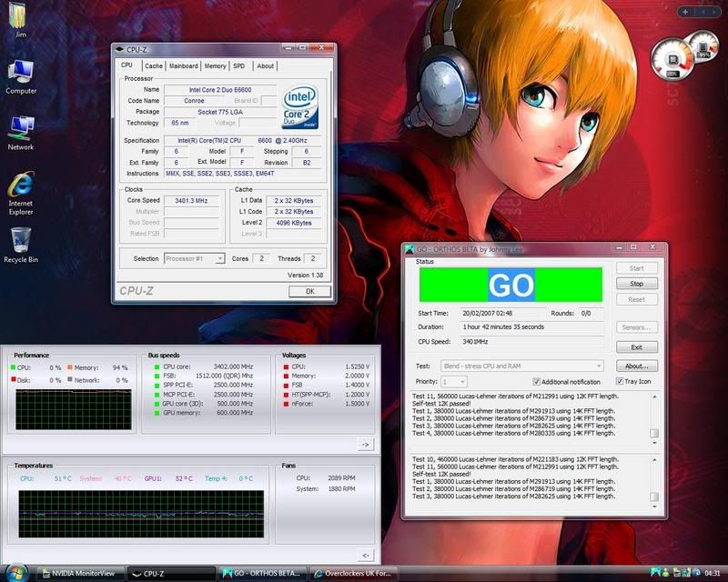Click the Intel Core 2 Duo logo
This screenshot has height=582, width=728.
tap(300, 106)
